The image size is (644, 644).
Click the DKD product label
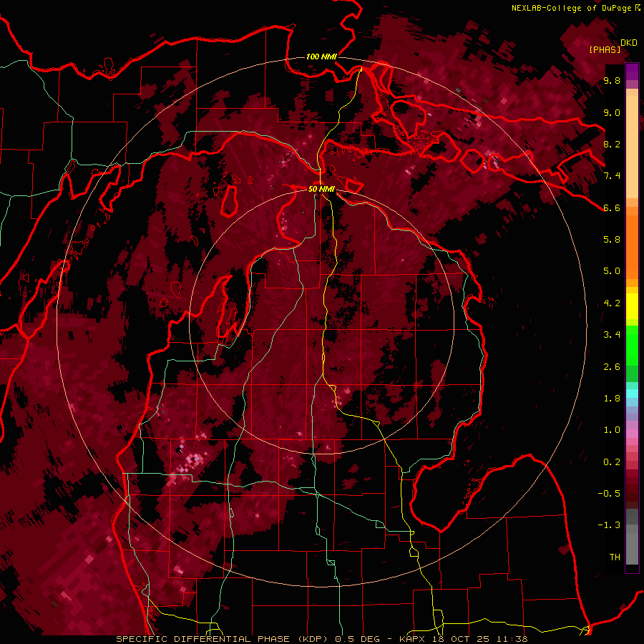[629, 42]
